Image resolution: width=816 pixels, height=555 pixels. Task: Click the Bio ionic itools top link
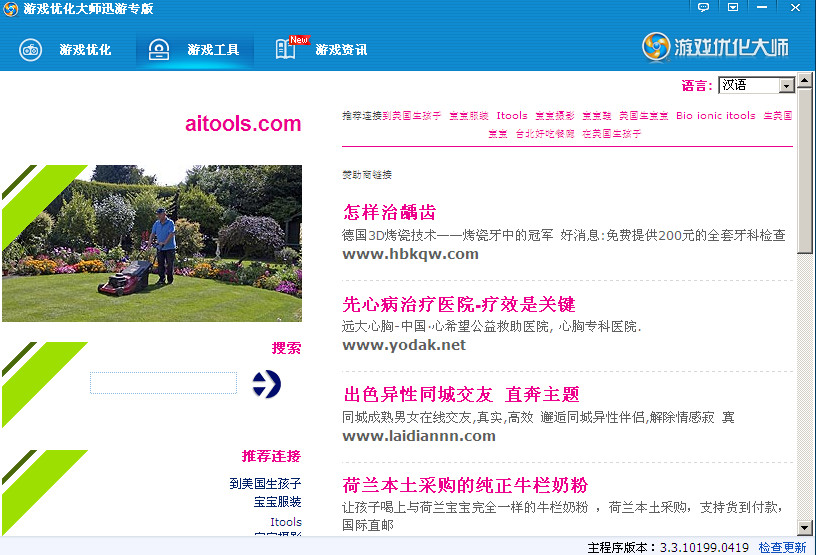(715, 116)
